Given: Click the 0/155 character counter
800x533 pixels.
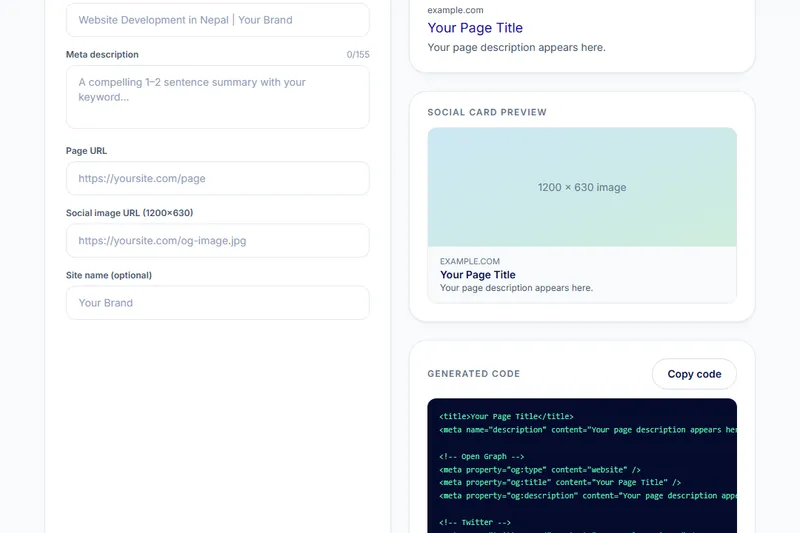Looking at the screenshot, I should tap(358, 55).
